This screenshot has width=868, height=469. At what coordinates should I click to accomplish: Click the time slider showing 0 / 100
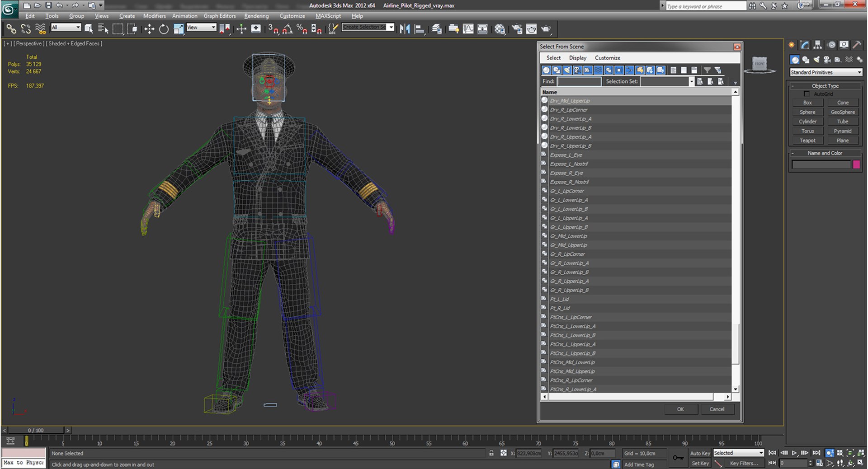pos(36,430)
